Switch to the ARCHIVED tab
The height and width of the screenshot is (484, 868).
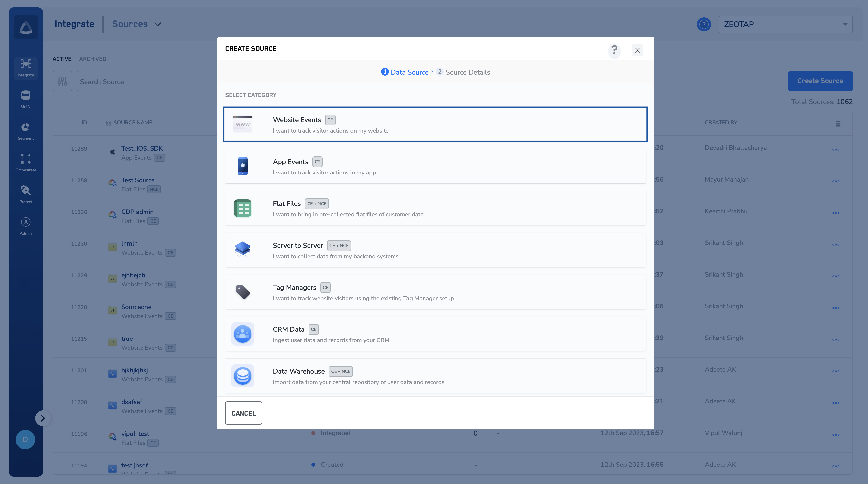coord(93,59)
